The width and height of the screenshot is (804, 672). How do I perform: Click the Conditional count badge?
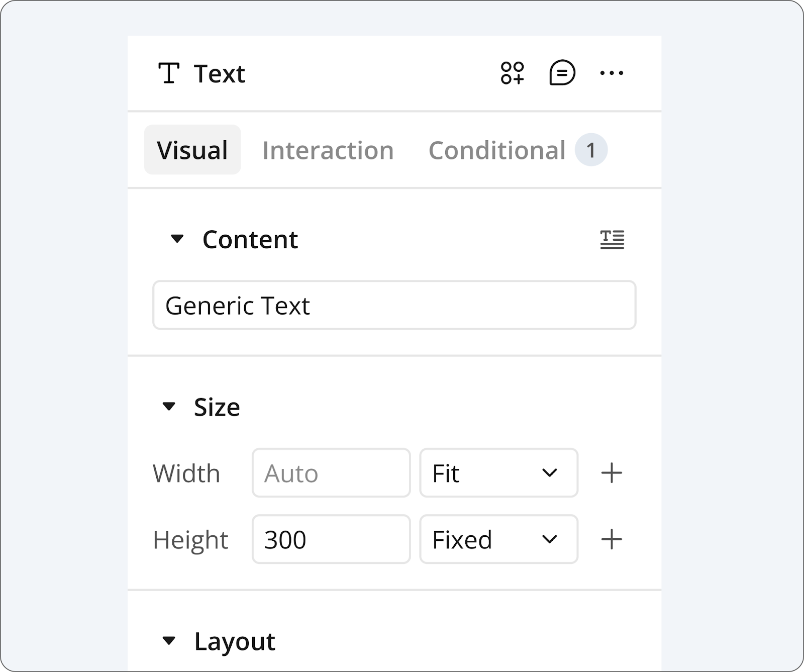pos(591,150)
